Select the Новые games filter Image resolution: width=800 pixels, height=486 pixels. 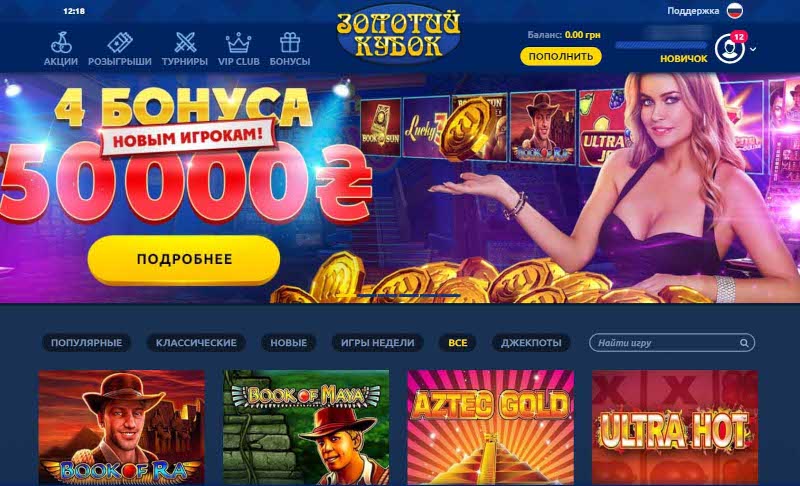coord(289,343)
